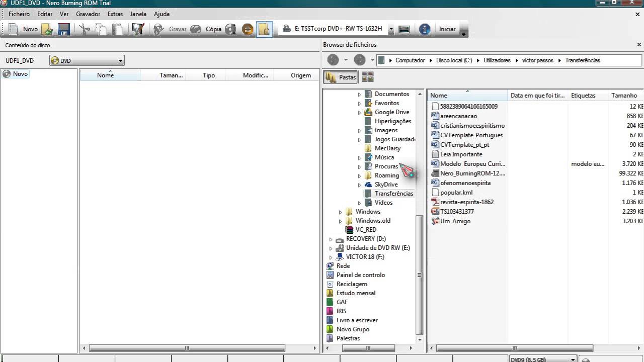Expand the Windows.old folder
The image size is (644, 362).
(340, 221)
